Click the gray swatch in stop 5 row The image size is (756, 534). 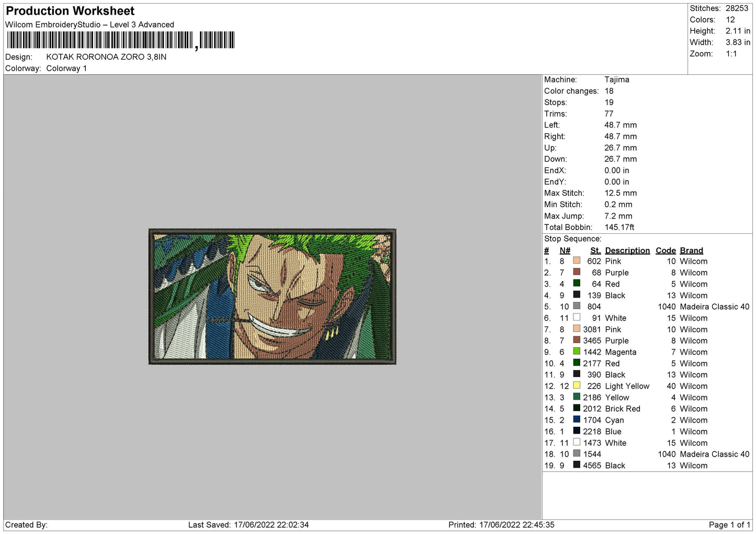577,306
